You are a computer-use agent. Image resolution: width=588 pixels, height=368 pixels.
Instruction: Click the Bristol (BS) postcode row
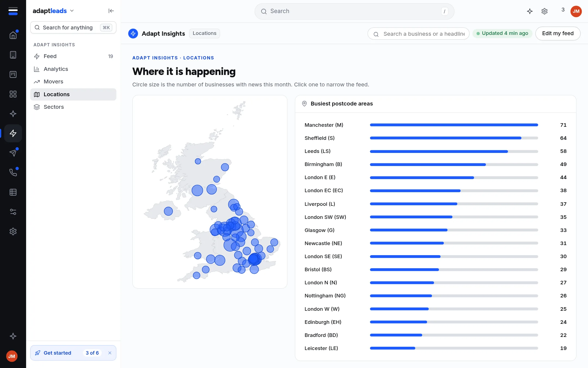[x=436, y=270]
